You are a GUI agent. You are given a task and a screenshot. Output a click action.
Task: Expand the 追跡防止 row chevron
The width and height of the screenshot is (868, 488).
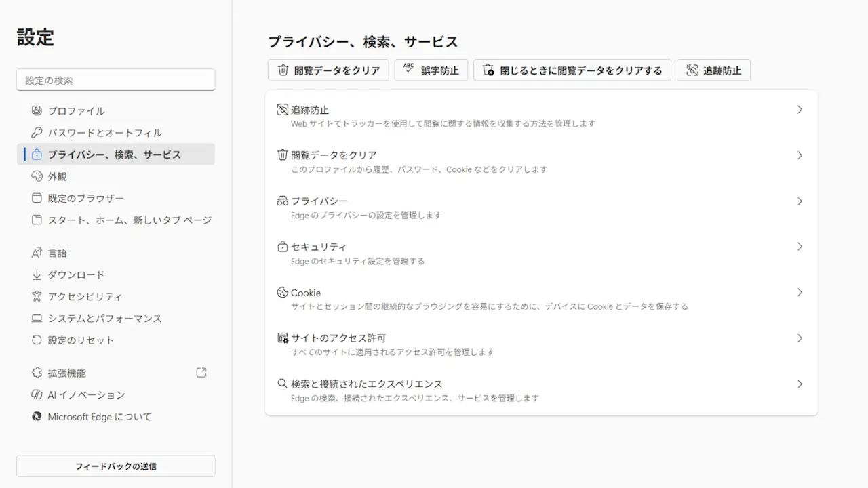coord(800,110)
